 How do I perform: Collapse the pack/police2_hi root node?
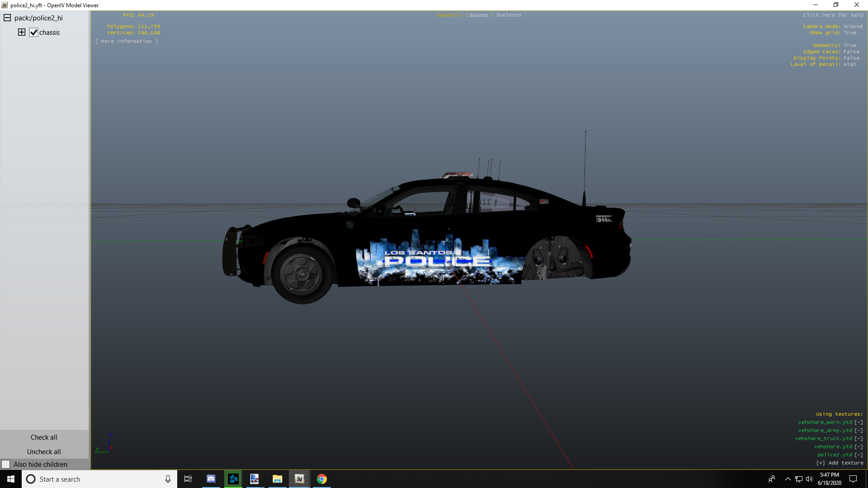(7, 18)
